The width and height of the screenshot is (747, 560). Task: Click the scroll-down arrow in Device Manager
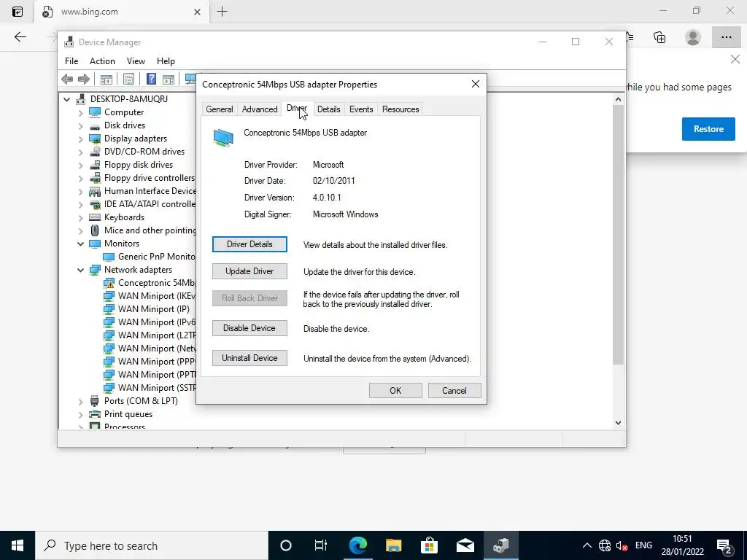pyautogui.click(x=618, y=422)
